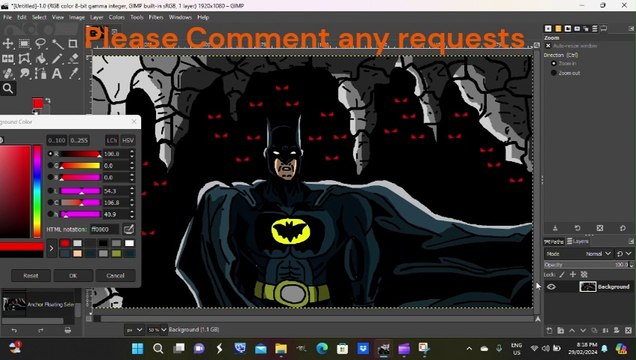636x360 pixels.
Task: Click undo arrow below undo history
Action: click(14, 330)
